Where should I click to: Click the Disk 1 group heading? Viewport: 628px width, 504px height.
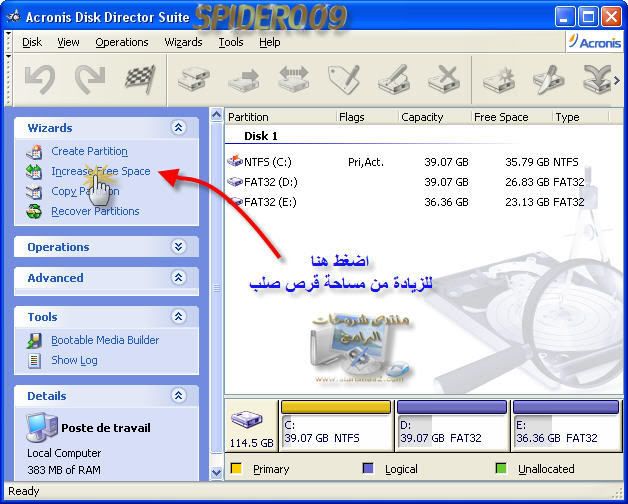pos(261,136)
